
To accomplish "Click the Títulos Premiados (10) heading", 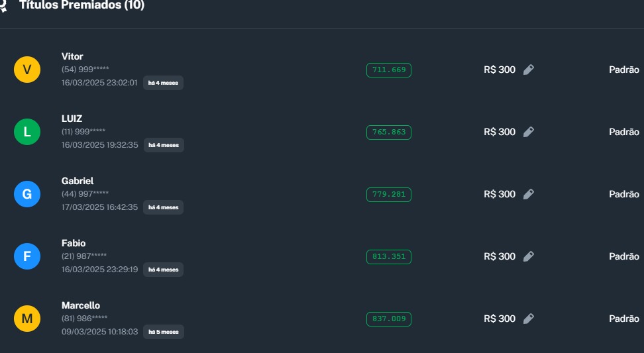I will (81, 6).
